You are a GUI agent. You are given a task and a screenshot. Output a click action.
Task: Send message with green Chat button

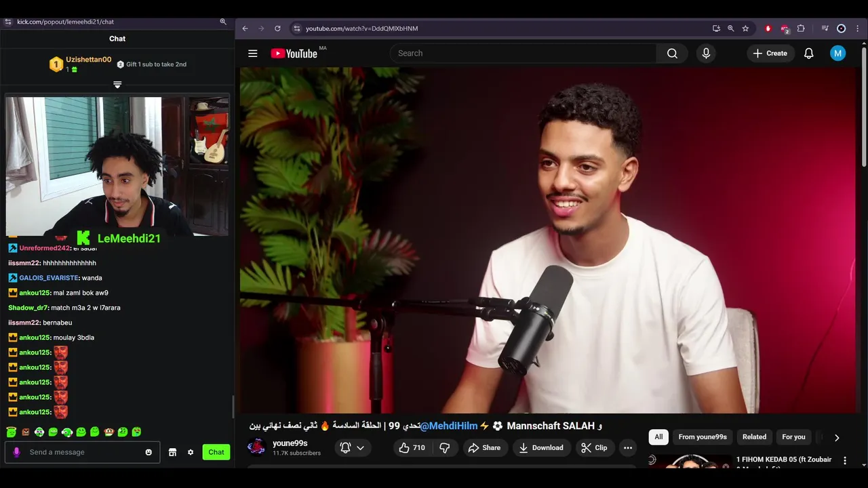216,452
